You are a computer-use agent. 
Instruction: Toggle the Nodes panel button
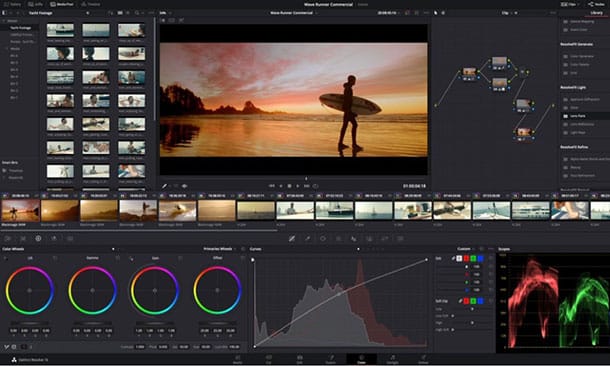point(596,4)
